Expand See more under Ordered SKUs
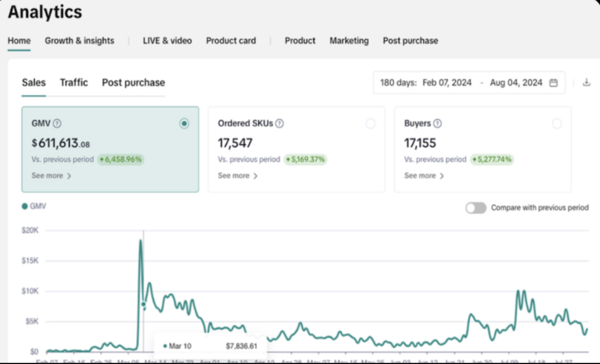Viewport: 600px width, 364px height. point(238,176)
